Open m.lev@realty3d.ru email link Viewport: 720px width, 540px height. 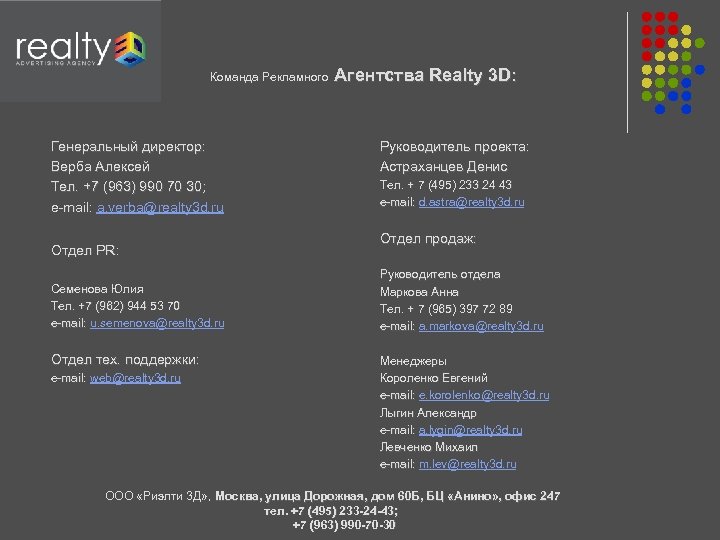pos(467,464)
